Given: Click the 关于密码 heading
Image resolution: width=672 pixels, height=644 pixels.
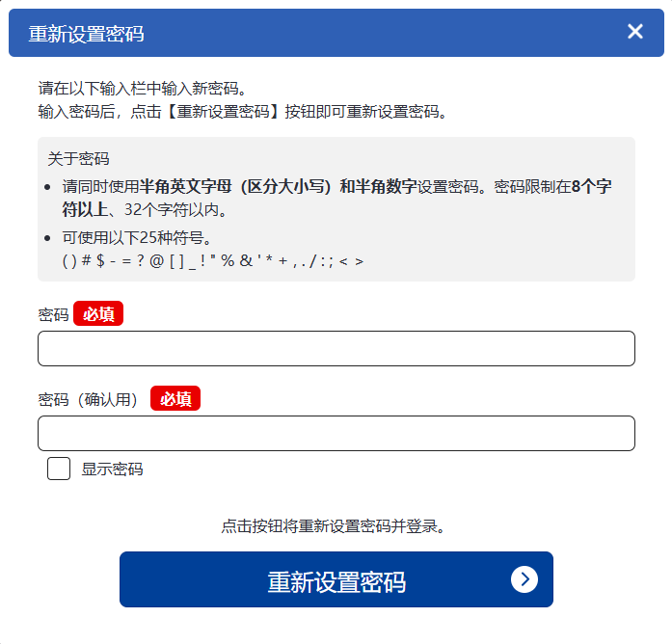Looking at the screenshot, I should (78, 158).
